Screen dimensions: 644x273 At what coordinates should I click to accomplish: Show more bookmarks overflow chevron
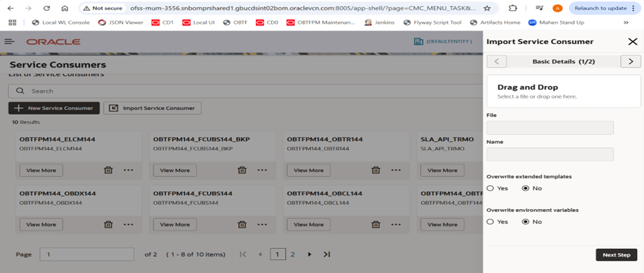click(x=626, y=23)
